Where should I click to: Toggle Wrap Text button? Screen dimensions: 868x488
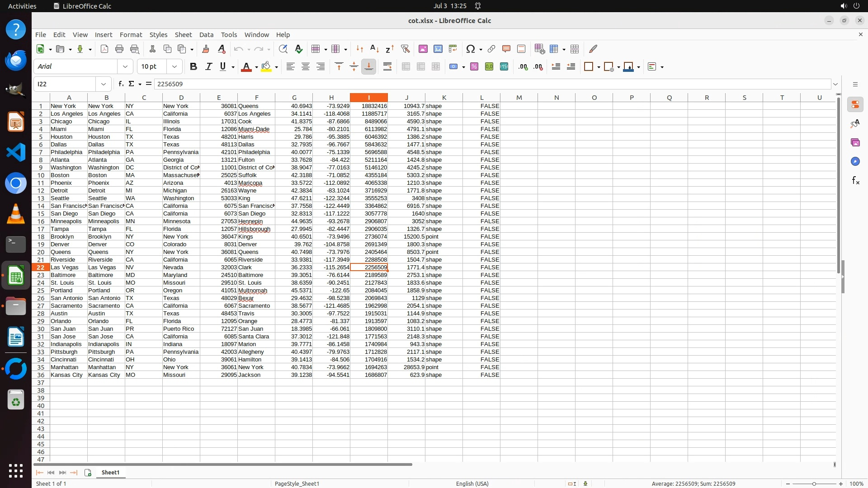[387, 67]
